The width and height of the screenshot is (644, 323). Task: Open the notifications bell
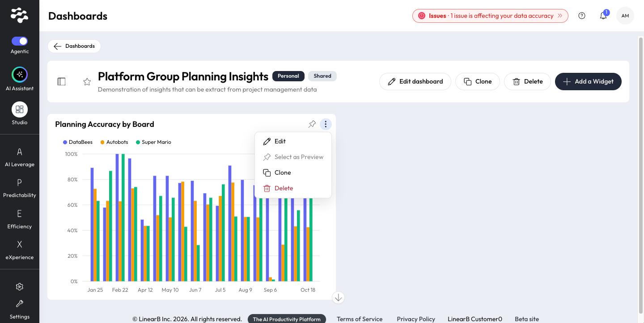coord(603,16)
